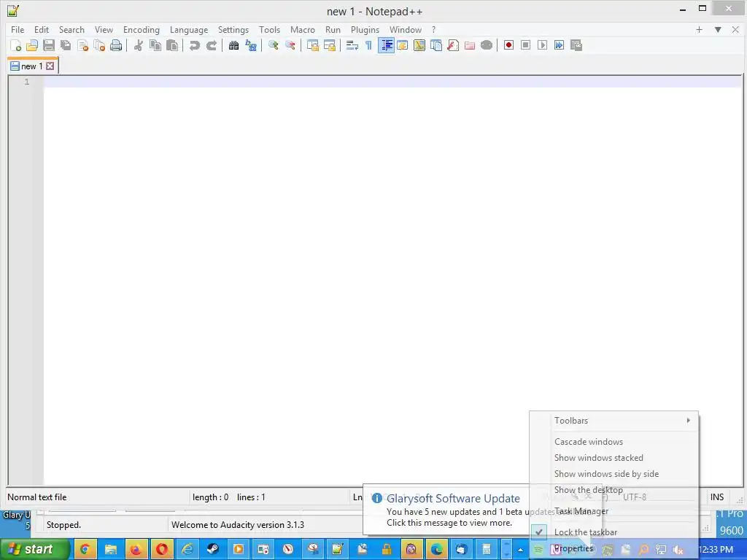Open the Search menu
The width and height of the screenshot is (747, 560).
[x=71, y=29]
